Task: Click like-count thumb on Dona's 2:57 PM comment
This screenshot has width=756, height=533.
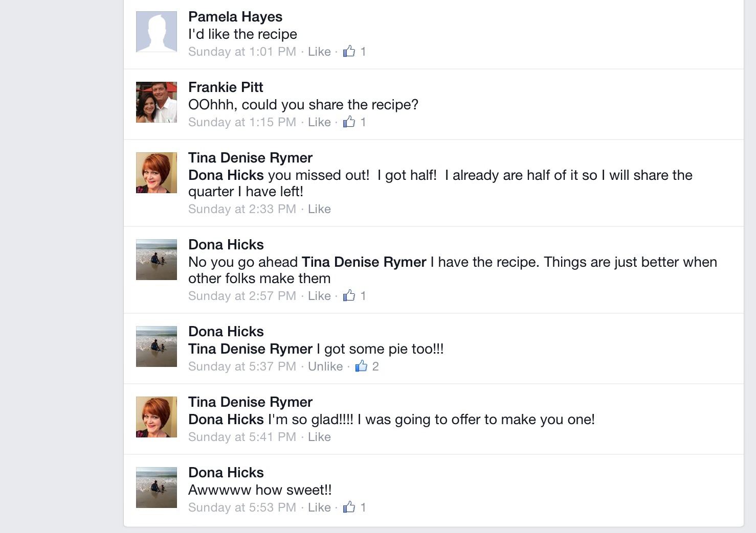Action: click(x=349, y=295)
